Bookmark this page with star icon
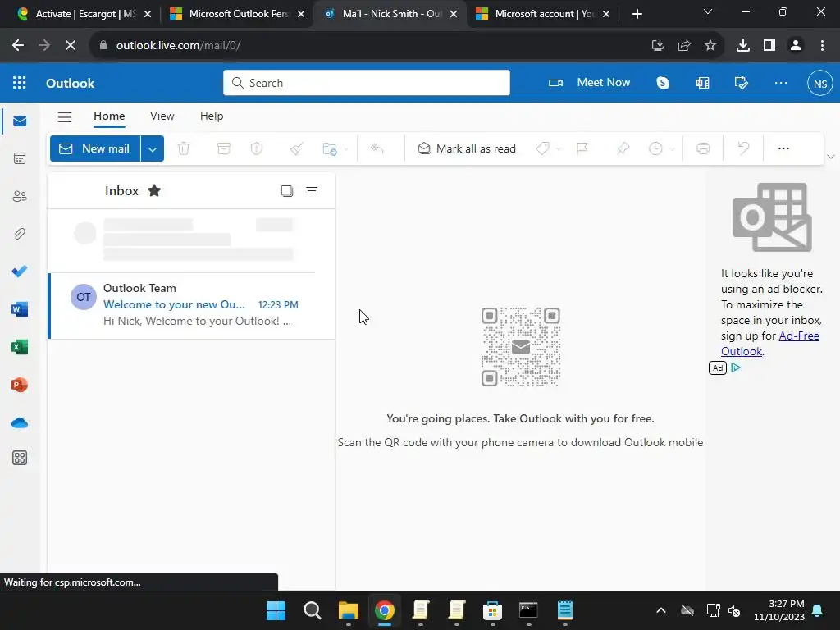Screen dimensions: 840x630 pos(710,46)
